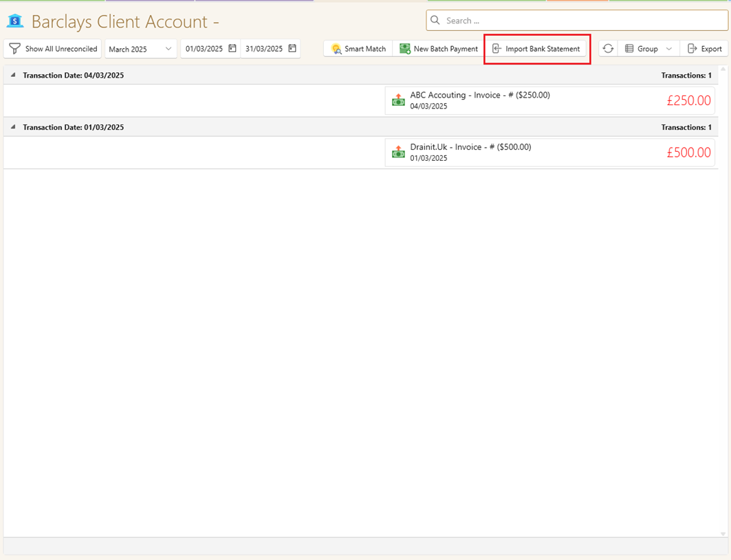Click the scrollbar down arrow
The image size is (731, 560).
coord(723,533)
